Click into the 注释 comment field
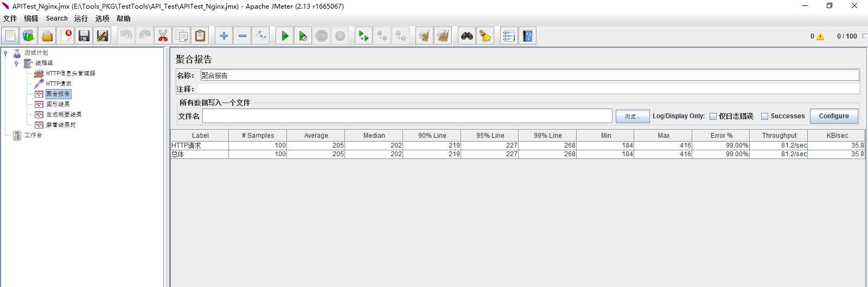Image resolution: width=868 pixels, height=287 pixels. tap(529, 89)
